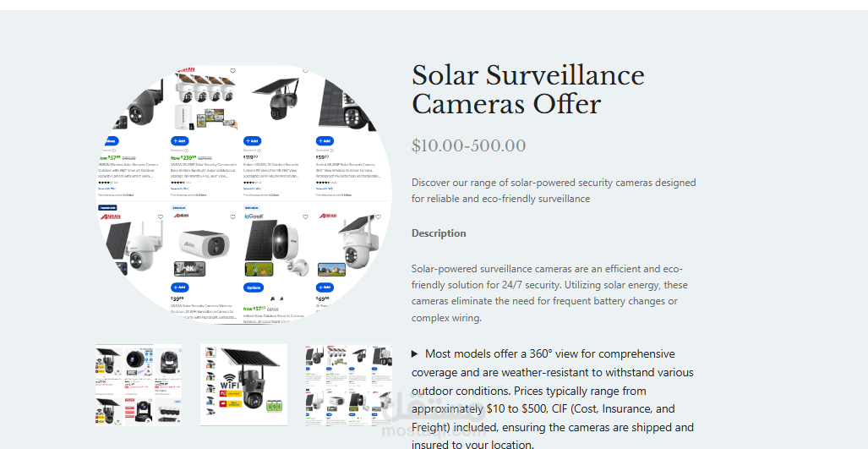Click heart icon on the four-camera kit
Image resolution: width=868 pixels, height=449 pixels.
pyautogui.click(x=232, y=71)
